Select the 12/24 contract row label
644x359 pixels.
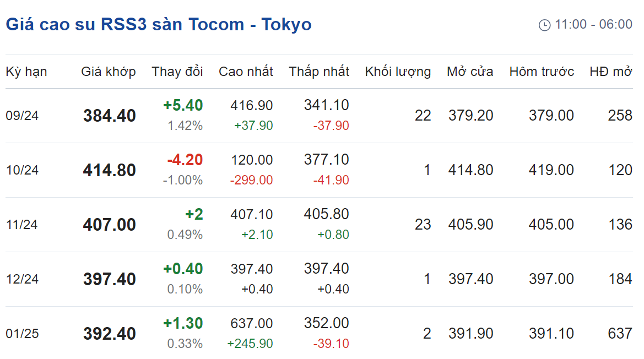click(x=22, y=279)
